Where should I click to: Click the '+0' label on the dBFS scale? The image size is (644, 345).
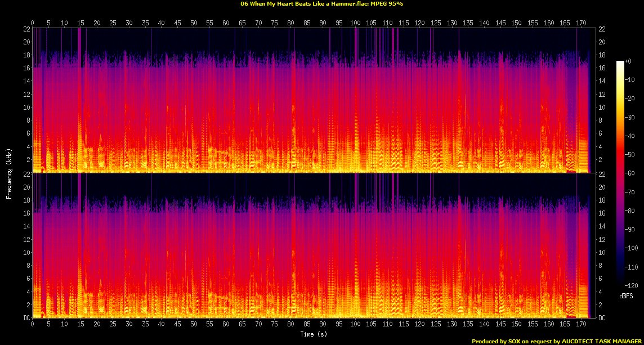tap(628, 61)
